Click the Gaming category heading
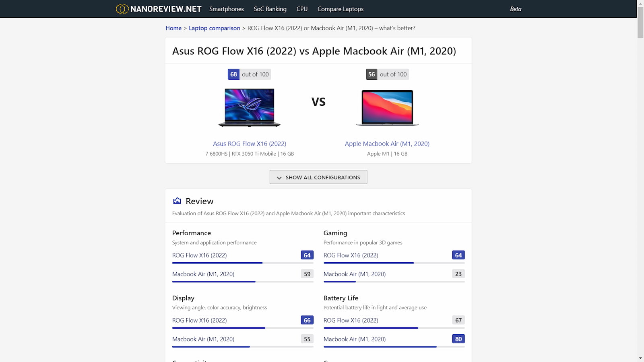Viewport: 644px width, 362px height. [335, 233]
